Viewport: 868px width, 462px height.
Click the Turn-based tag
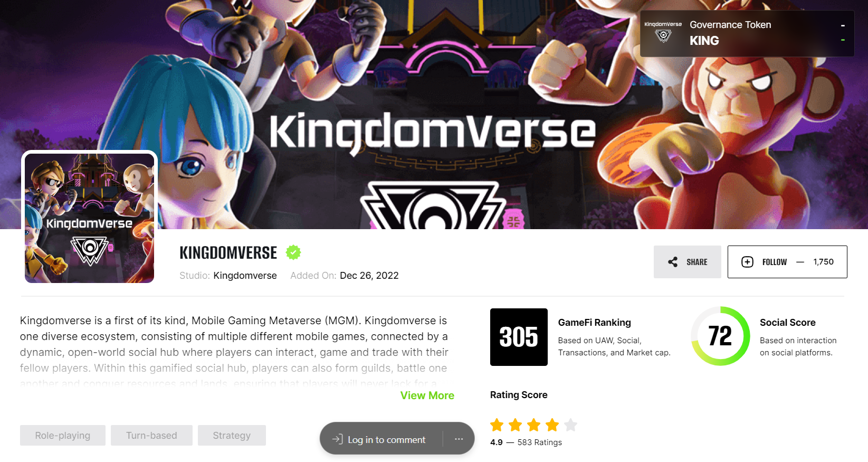pos(151,435)
